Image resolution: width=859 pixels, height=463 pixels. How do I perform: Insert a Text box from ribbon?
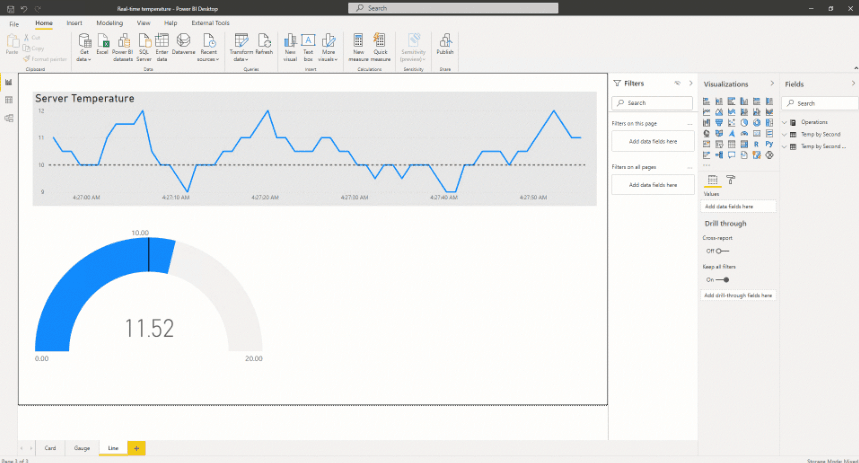pos(308,47)
